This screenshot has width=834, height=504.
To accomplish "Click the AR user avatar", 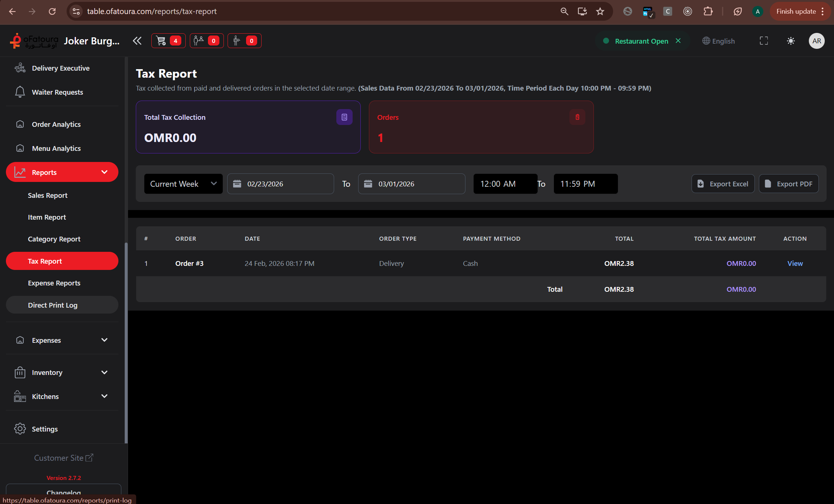I will (x=816, y=41).
